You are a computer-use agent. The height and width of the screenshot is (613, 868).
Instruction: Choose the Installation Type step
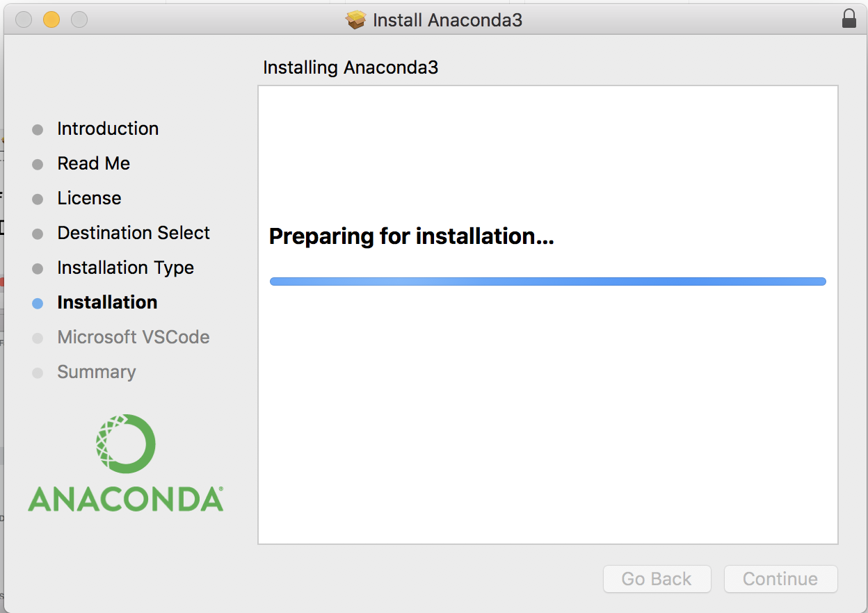click(125, 268)
